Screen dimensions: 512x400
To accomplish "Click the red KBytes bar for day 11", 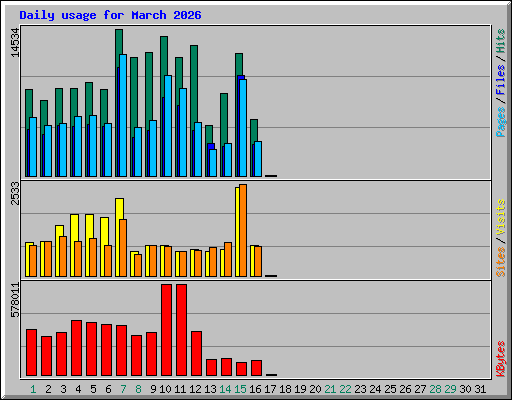I will tap(181, 330).
